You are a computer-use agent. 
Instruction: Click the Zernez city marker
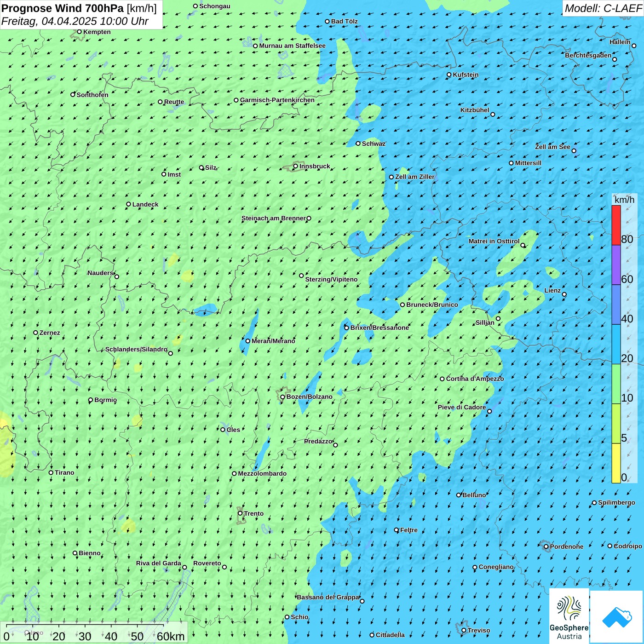pos(35,333)
